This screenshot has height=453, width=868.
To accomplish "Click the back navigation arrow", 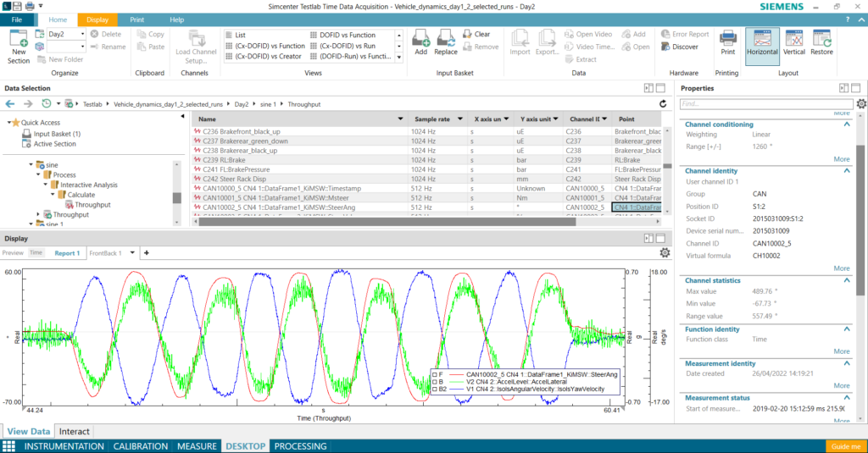I will (10, 104).
